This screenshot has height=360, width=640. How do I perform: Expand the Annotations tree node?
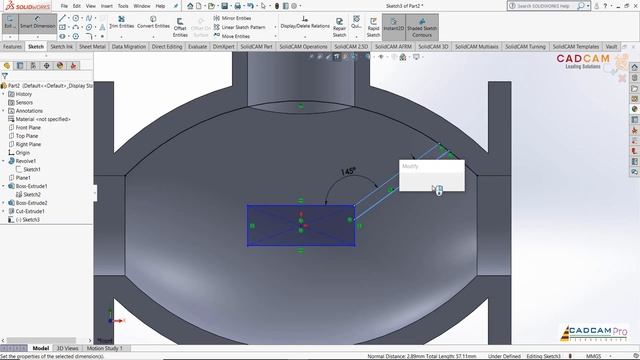coord(3,111)
